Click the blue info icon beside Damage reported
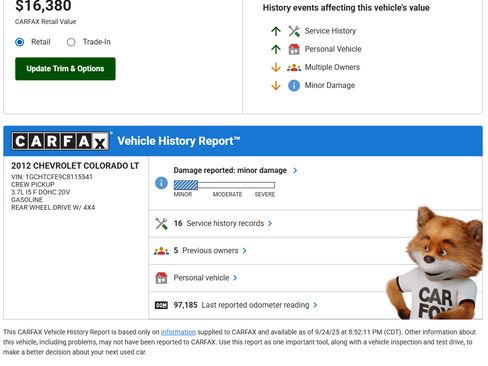 (161, 183)
